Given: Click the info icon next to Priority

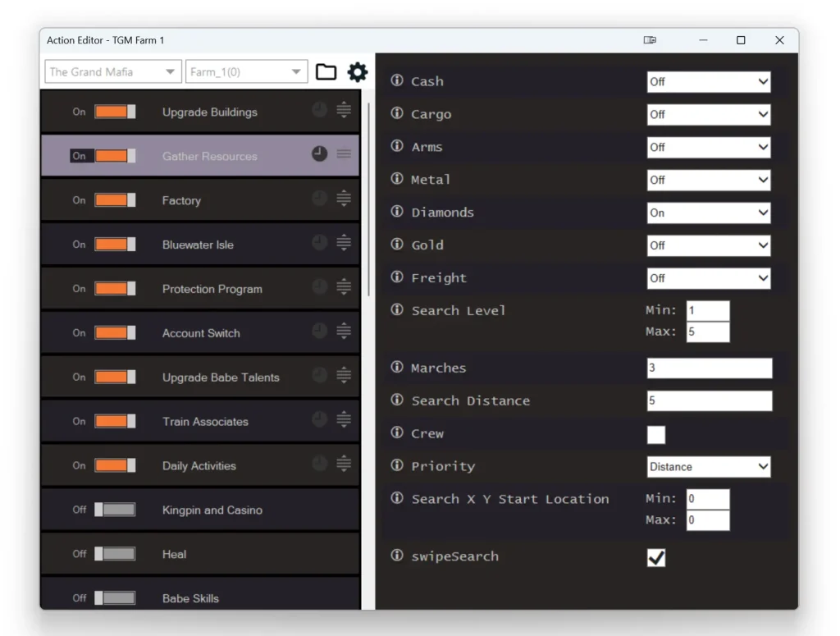Looking at the screenshot, I should tap(397, 465).
